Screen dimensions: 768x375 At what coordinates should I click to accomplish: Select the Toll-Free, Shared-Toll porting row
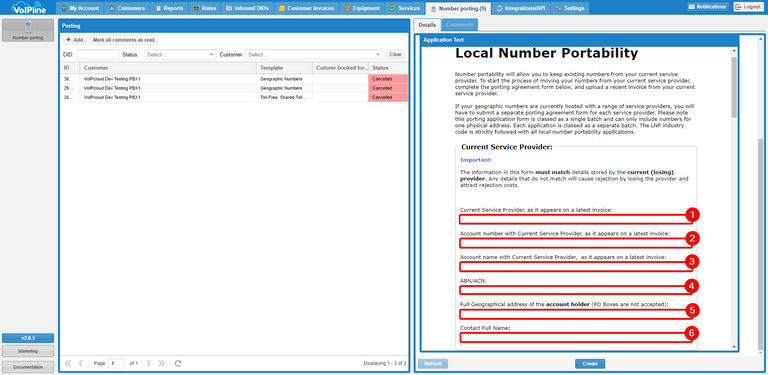pos(234,97)
